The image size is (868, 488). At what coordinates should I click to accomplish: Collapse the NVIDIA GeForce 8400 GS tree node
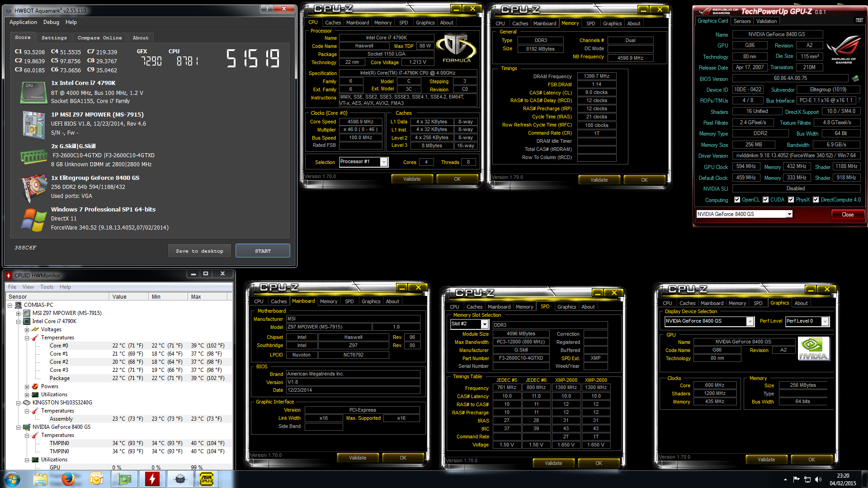18,427
